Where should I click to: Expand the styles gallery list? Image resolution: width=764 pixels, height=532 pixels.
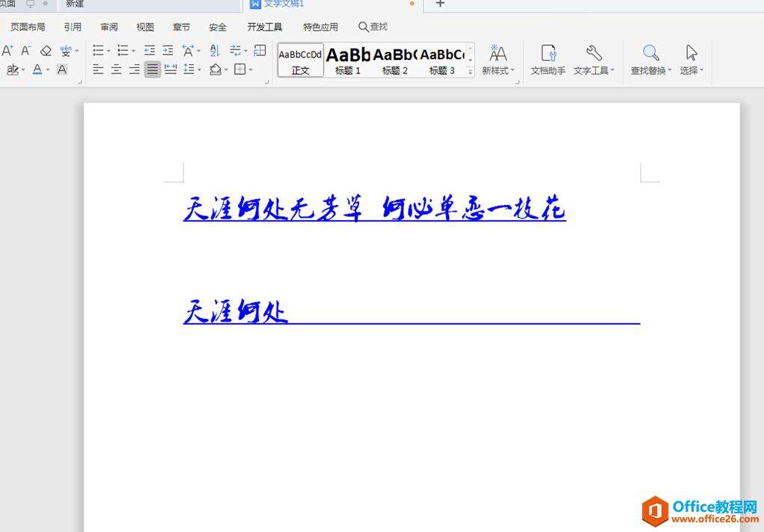tap(471, 72)
